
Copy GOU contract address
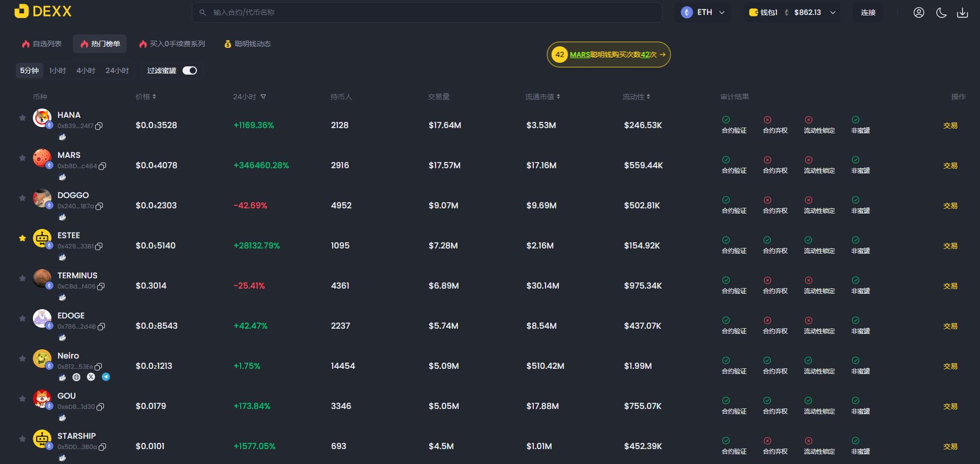pos(100,407)
